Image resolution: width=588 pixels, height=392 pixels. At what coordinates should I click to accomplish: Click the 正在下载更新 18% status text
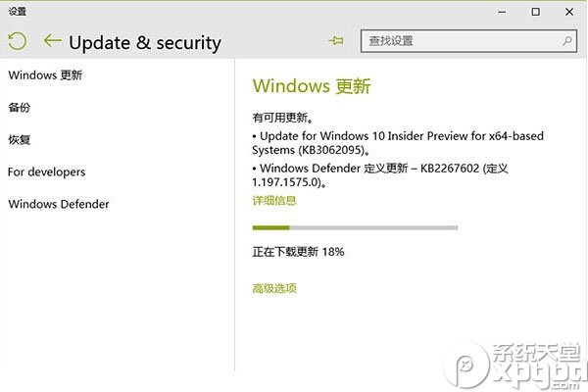[x=298, y=252]
